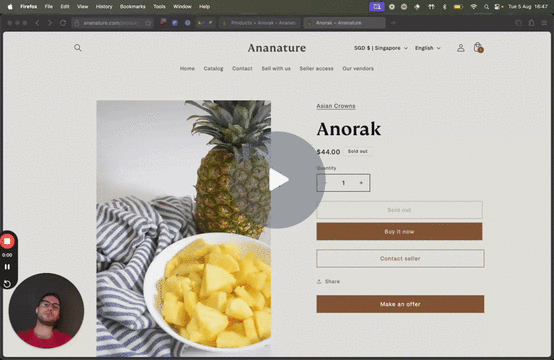Click the quantity input field showing 1

click(x=343, y=183)
